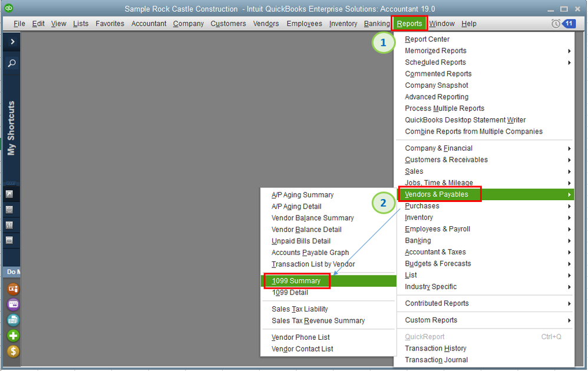Select Vendors & Payables submenu

coord(484,194)
